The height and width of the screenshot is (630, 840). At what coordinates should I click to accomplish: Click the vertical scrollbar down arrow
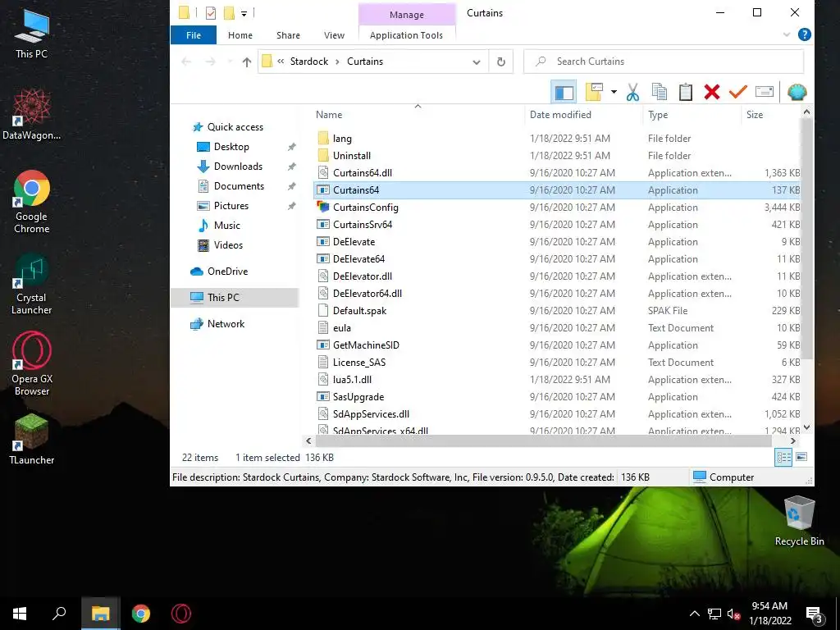(x=807, y=427)
